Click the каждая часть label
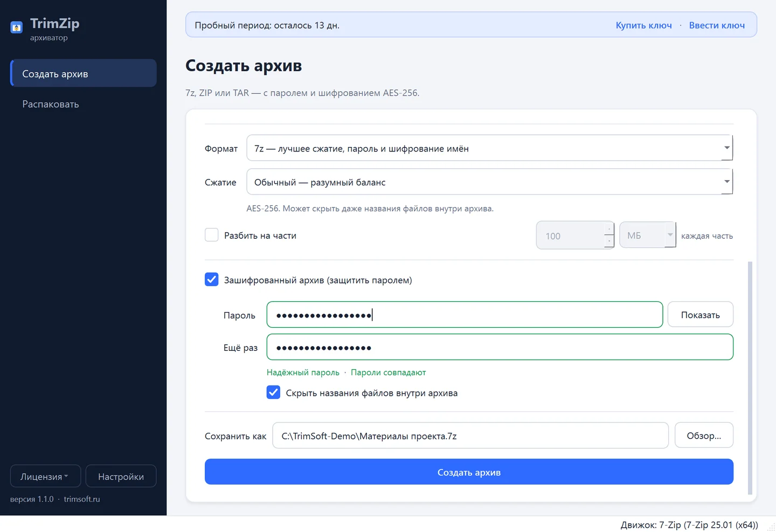 pos(707,236)
